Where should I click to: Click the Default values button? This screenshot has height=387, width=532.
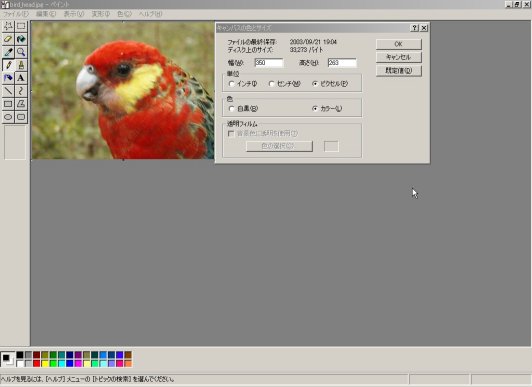(399, 71)
